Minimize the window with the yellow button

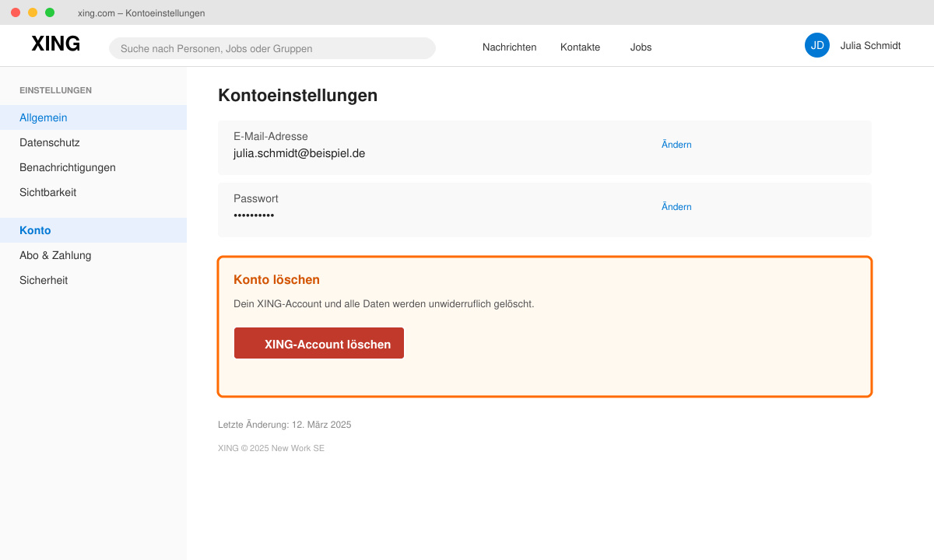tap(33, 12)
